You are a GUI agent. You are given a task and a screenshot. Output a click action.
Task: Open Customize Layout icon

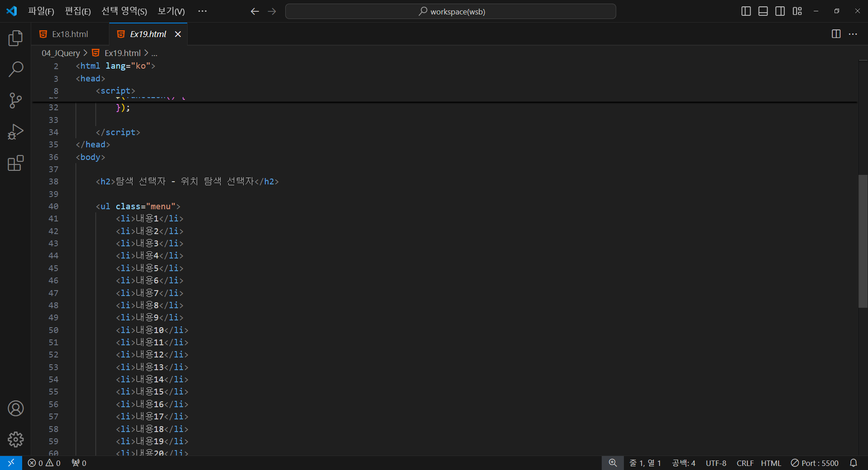797,11
